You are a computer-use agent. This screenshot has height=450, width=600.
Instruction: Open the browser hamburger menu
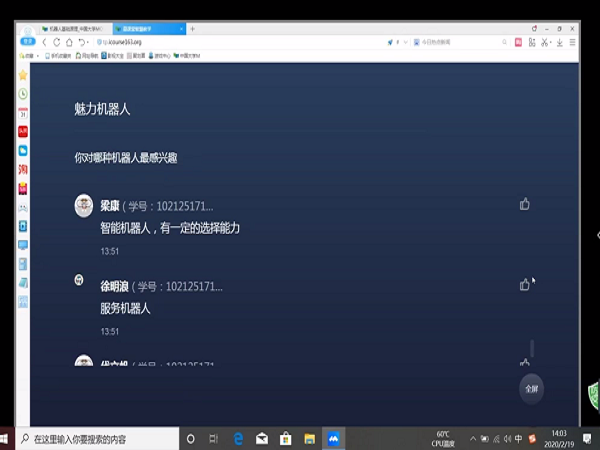click(x=572, y=42)
